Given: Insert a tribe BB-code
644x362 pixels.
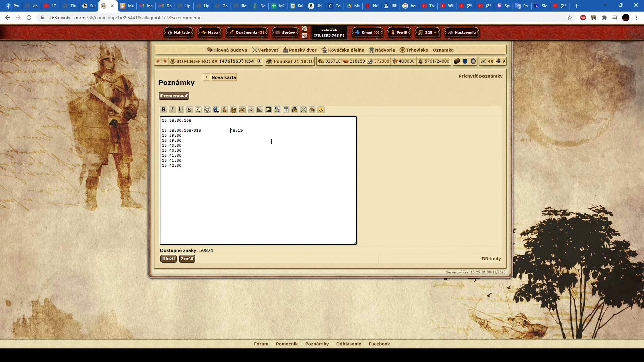Looking at the screenshot, I should point(233,110).
